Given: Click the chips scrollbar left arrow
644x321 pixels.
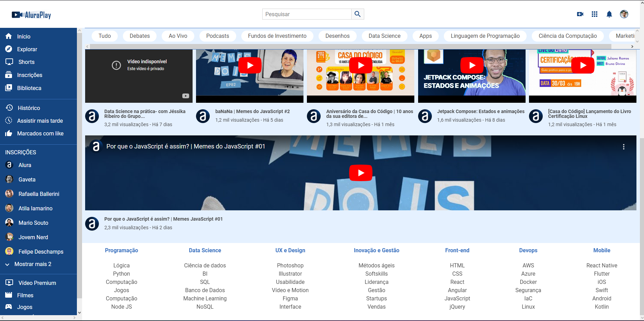Looking at the screenshot, I should [88, 46].
